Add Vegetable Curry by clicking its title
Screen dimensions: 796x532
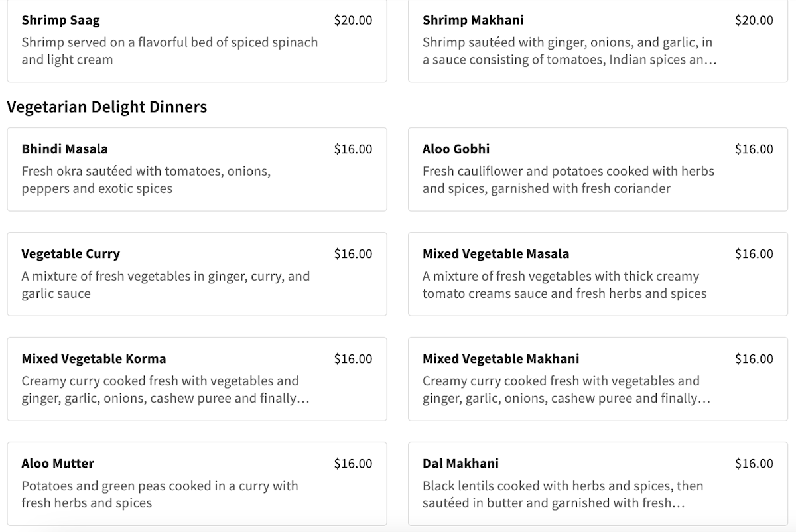70,253
